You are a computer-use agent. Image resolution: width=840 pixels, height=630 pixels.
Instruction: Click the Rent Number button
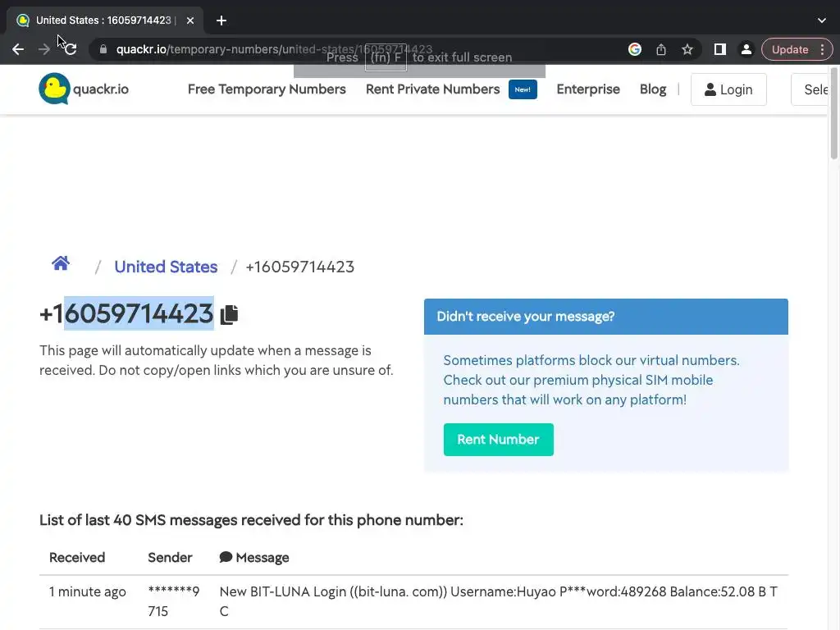[x=498, y=440]
